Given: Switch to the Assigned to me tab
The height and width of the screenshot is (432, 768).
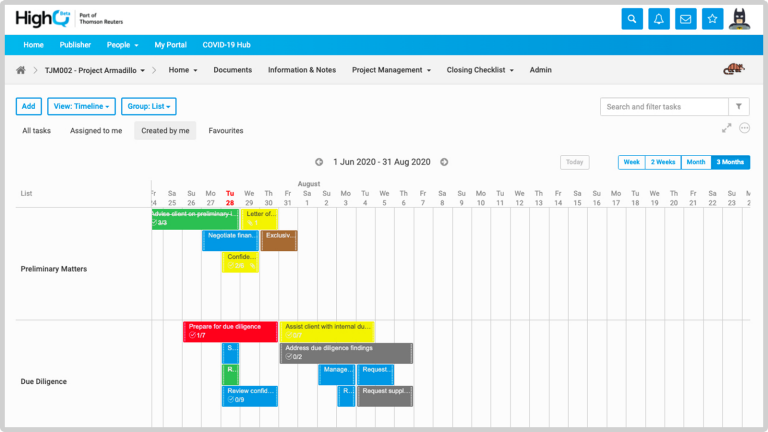Looking at the screenshot, I should [96, 130].
